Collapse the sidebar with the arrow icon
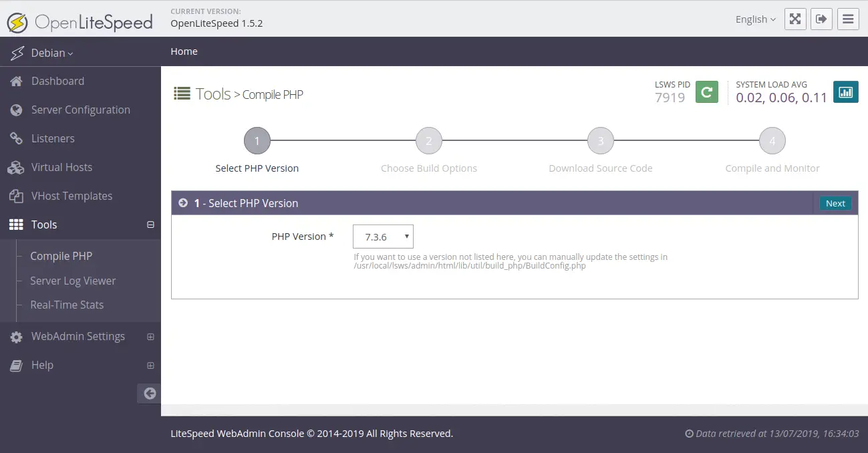Screen dimensions: 868x453 tap(150, 394)
